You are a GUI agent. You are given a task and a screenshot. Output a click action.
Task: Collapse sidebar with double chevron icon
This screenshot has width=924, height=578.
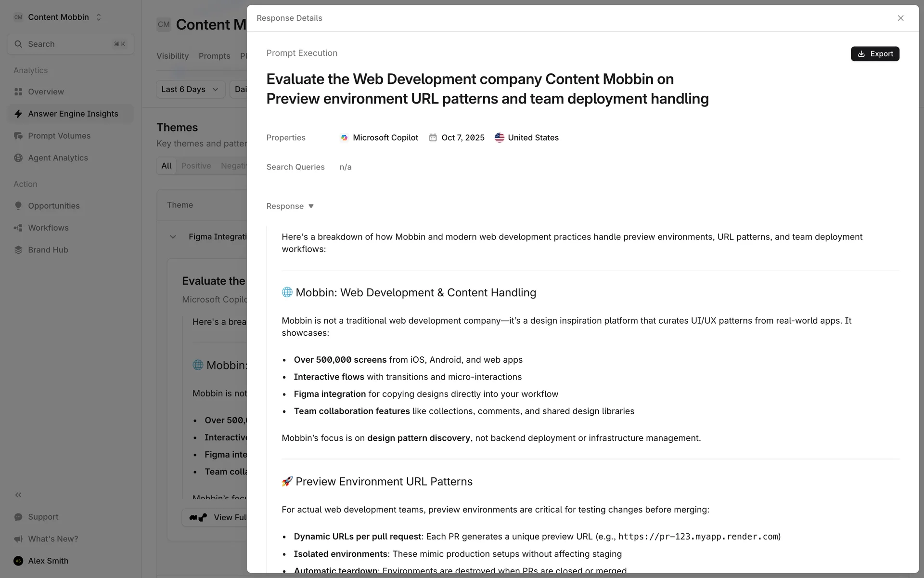pyautogui.click(x=18, y=495)
